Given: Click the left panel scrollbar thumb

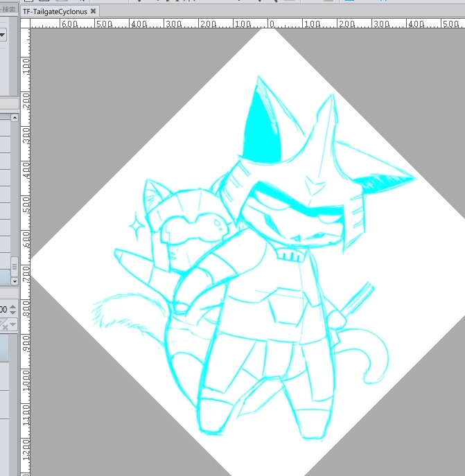Looking at the screenshot, I should [x=15, y=267].
